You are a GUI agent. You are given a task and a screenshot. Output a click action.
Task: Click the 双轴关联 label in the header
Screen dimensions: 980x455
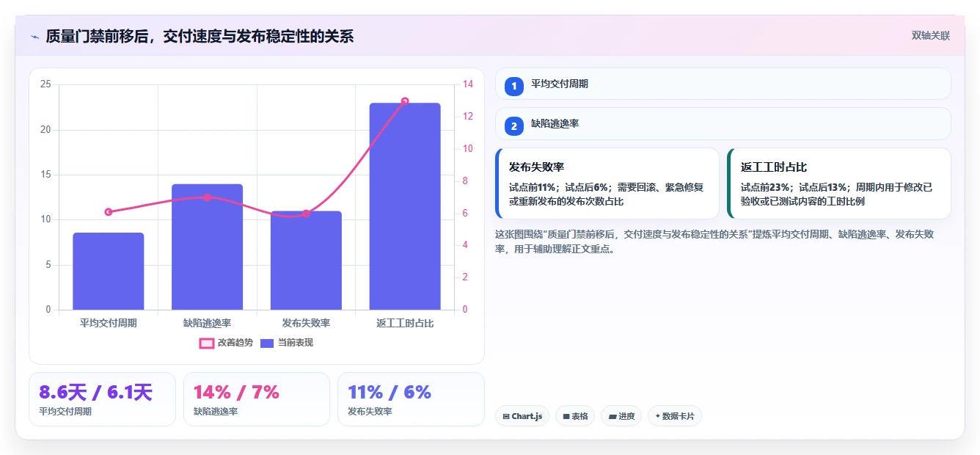click(x=930, y=35)
